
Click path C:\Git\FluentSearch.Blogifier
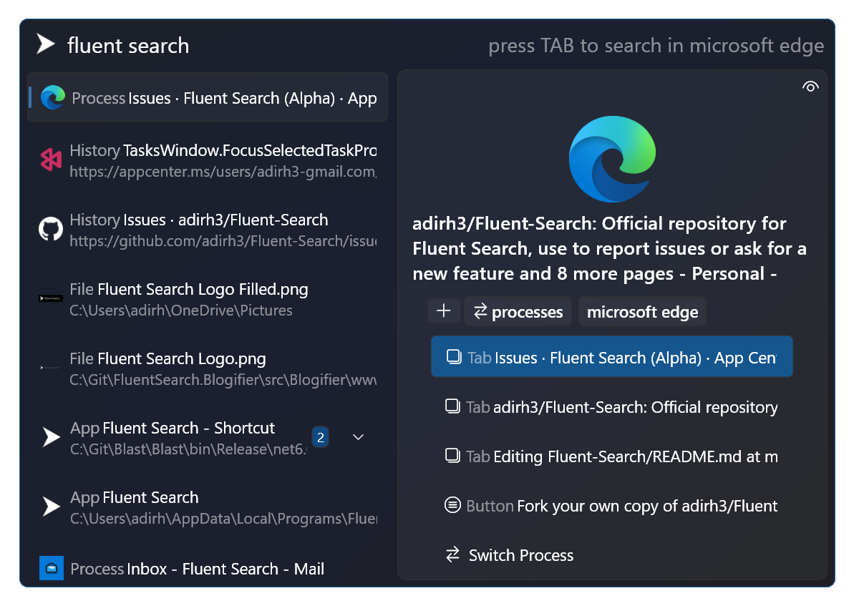coord(223,380)
